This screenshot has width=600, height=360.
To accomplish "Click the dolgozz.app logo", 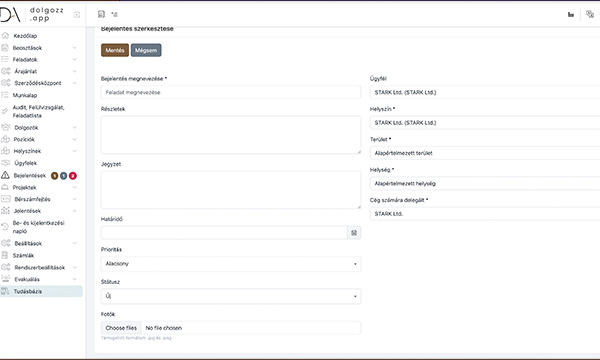I will click(32, 15).
